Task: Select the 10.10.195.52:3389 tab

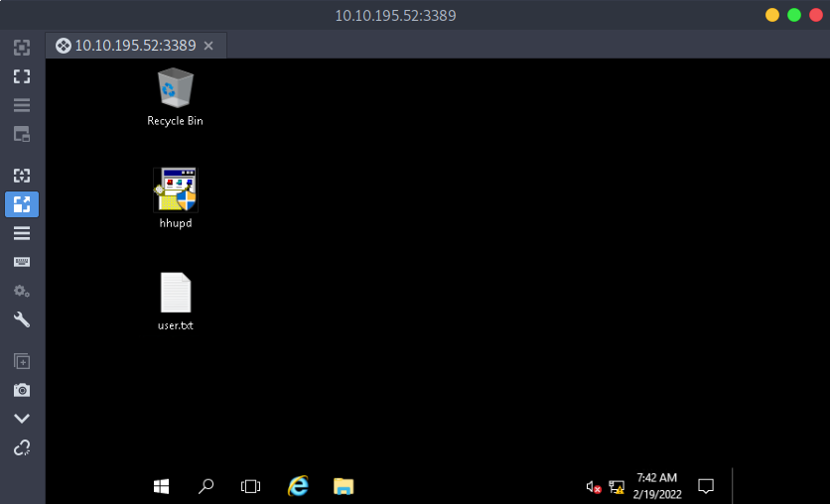Action: (x=125, y=46)
